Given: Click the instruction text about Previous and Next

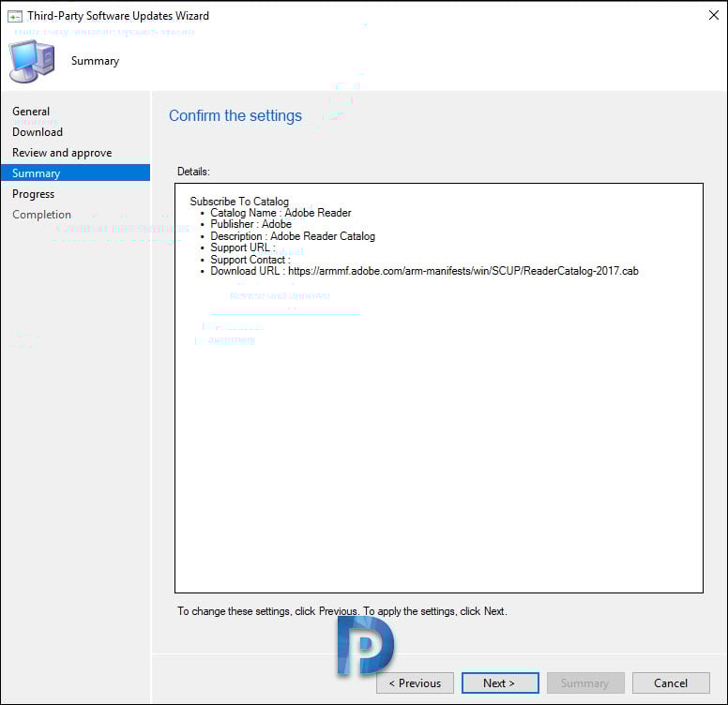Looking at the screenshot, I should pyautogui.click(x=341, y=611).
